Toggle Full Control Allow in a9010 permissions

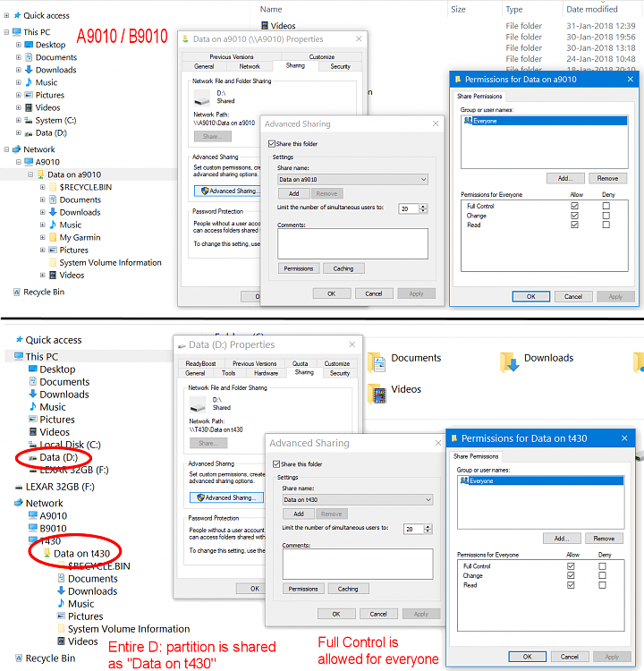574,206
